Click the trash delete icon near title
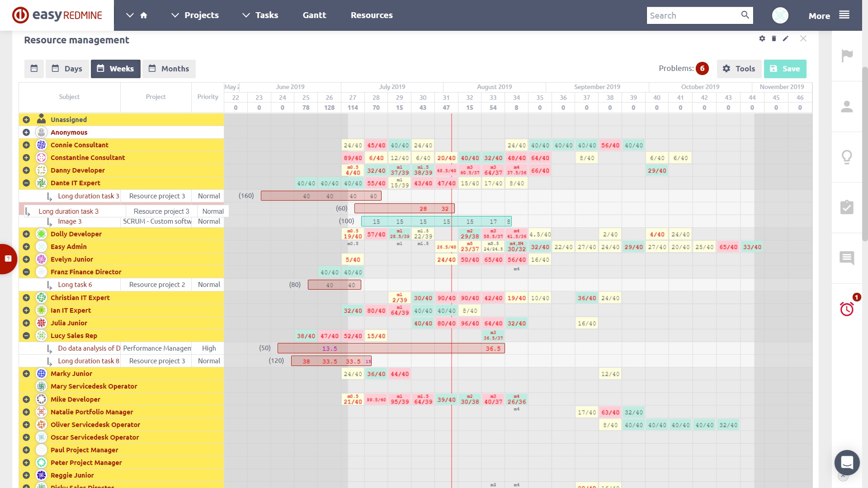 point(774,38)
